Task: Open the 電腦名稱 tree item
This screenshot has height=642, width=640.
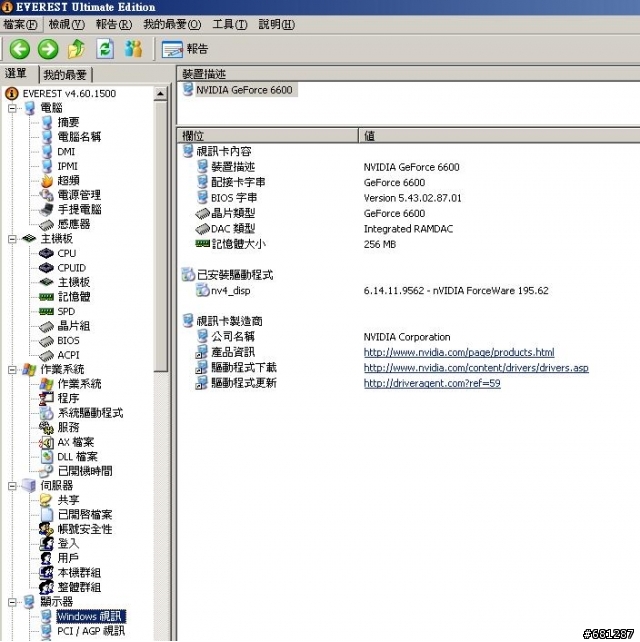Action: [x=79, y=137]
